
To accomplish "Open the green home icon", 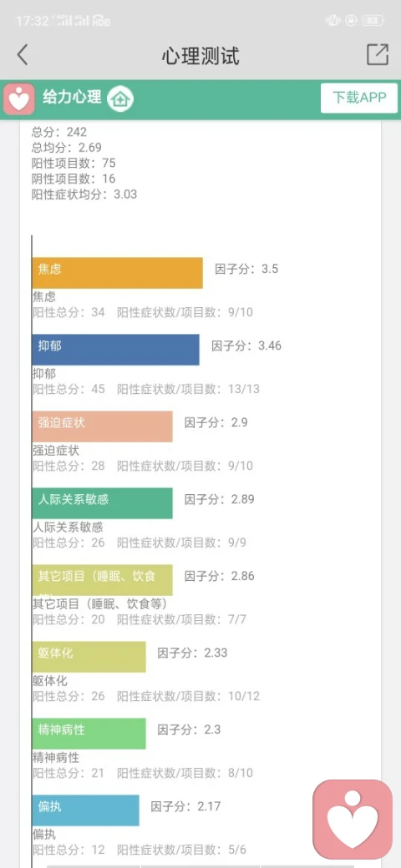I will coord(120,99).
